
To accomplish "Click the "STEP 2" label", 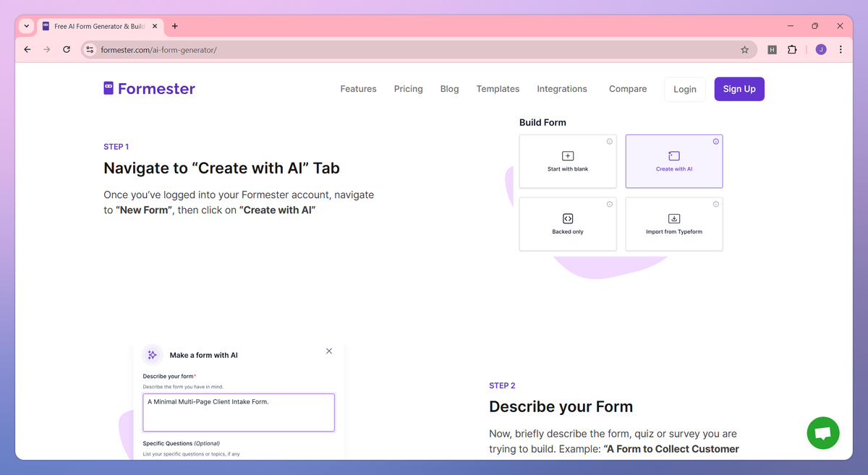I will point(502,386).
